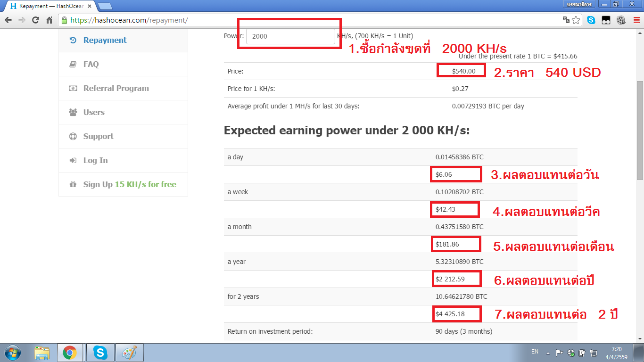Click the daily earning value $6.06
Image resolution: width=644 pixels, height=362 pixels.
tap(444, 174)
